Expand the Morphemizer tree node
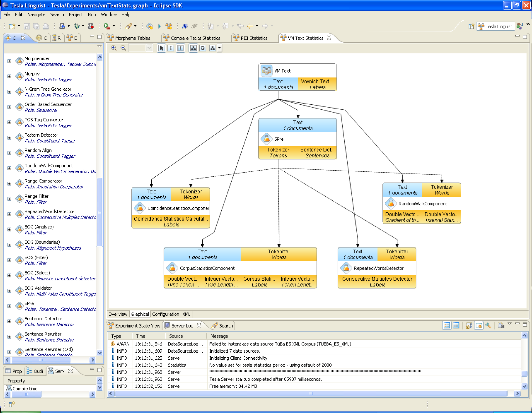Image resolution: width=532 pixels, height=413 pixels. pos(9,61)
